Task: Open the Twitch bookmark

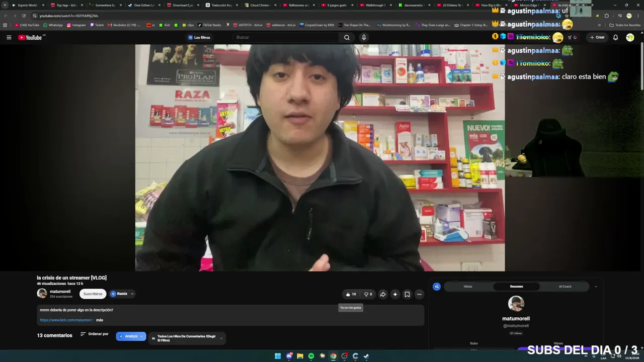Action: (x=97, y=25)
